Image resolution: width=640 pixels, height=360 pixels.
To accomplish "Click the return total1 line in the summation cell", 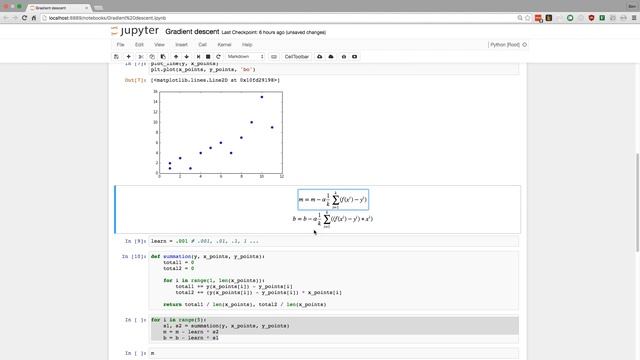I will tap(244, 304).
